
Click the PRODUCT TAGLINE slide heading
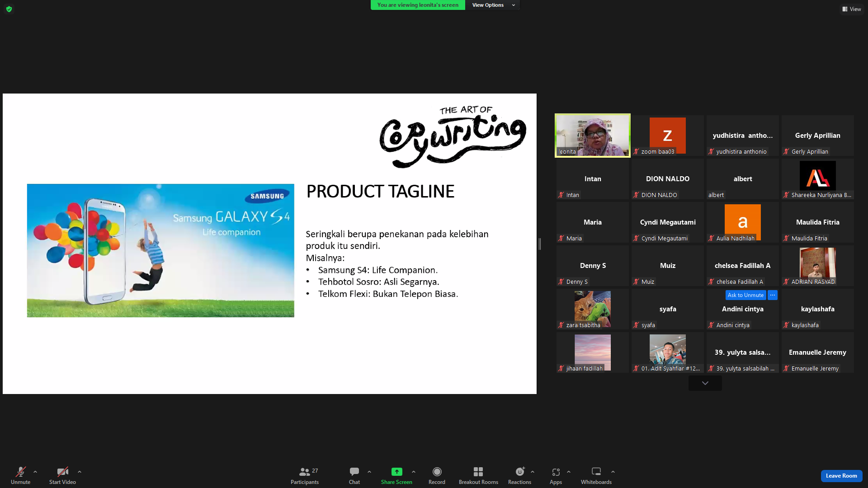(x=380, y=192)
